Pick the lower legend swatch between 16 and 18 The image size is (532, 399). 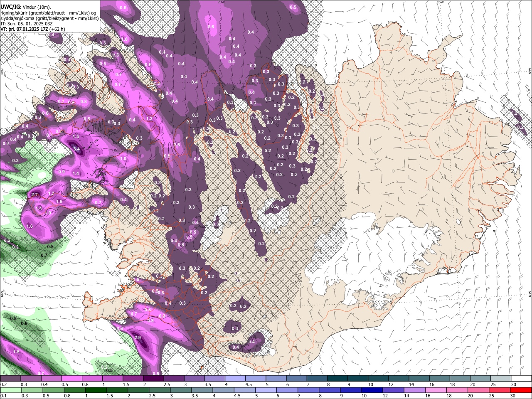436,390
